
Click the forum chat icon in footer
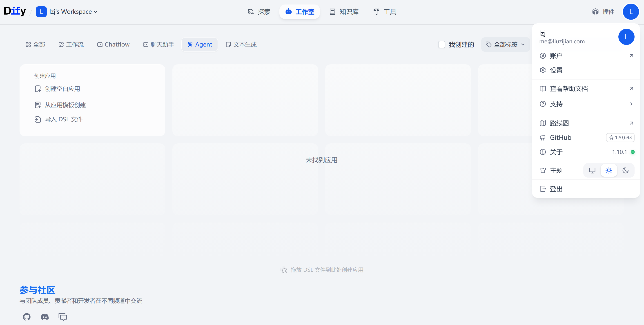click(x=63, y=317)
